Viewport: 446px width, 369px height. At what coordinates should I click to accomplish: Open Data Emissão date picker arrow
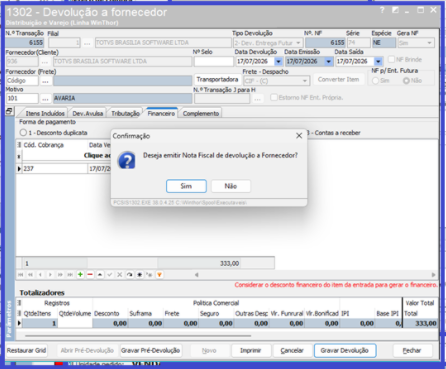coord(328,62)
